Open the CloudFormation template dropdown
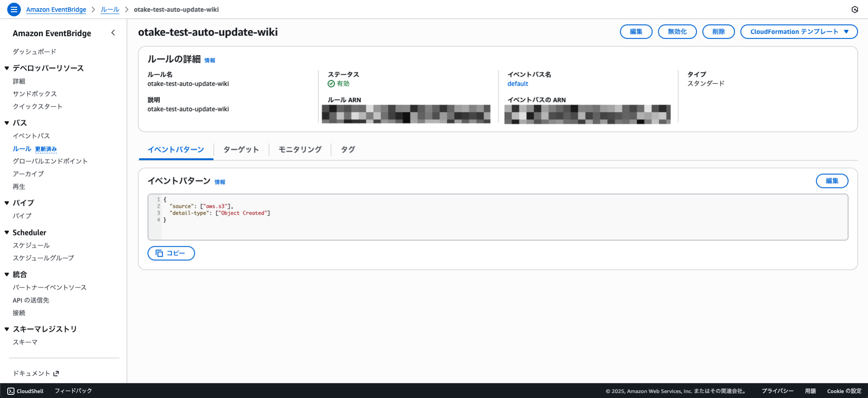The height and width of the screenshot is (398, 868). click(799, 32)
